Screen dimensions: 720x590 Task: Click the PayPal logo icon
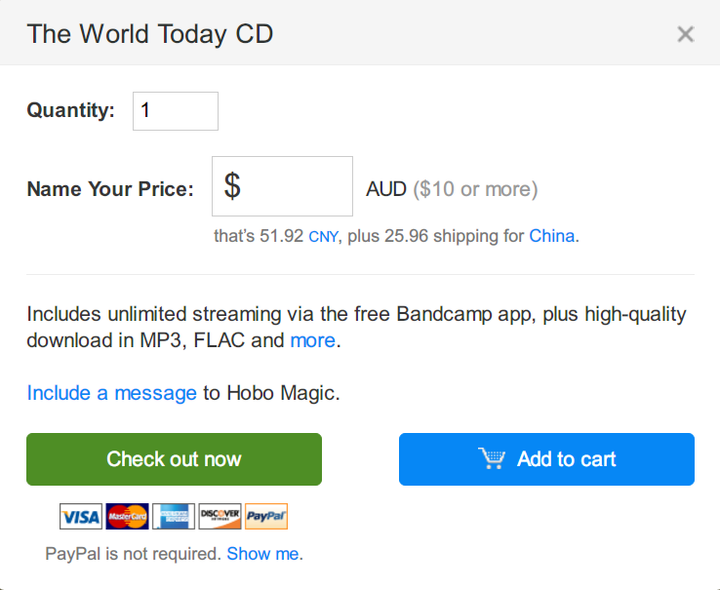pos(266,517)
